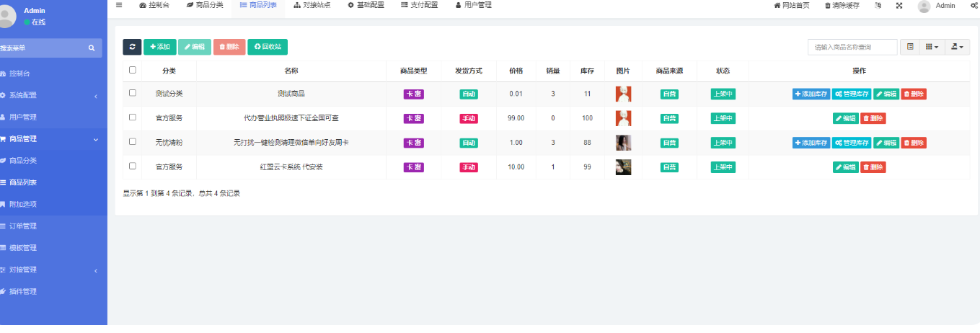Click the magnifier icon in sidebar search
The height and width of the screenshot is (333, 980).
click(x=92, y=48)
